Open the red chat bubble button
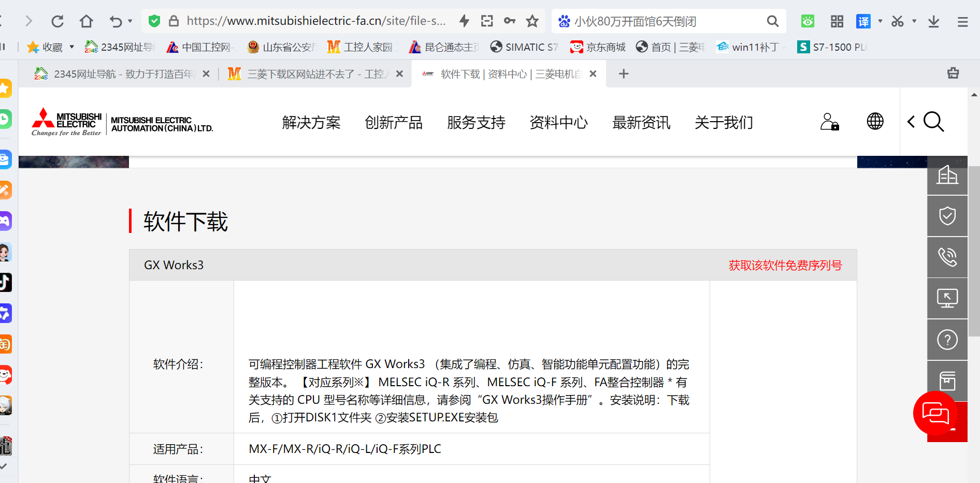Screen dimensions: 980x483 pyautogui.click(x=935, y=413)
